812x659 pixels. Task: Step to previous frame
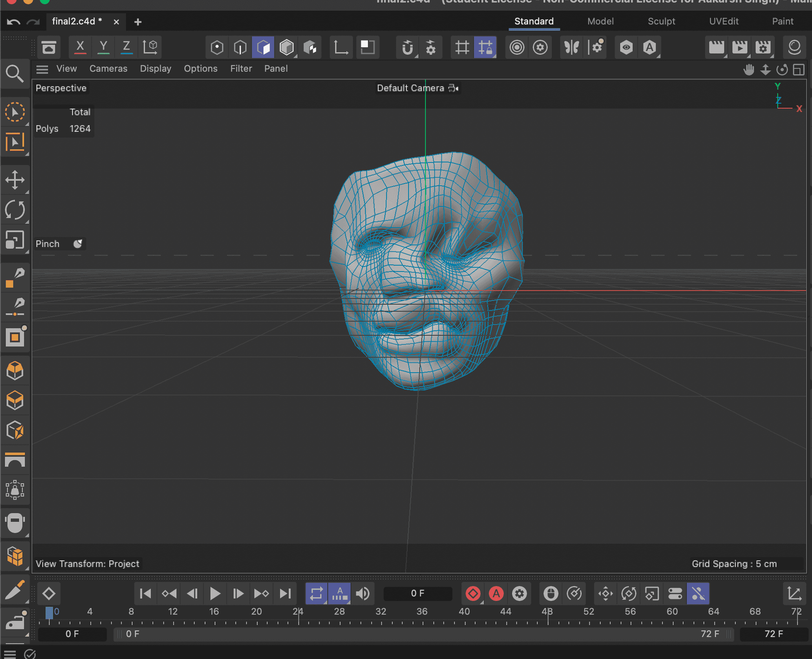pyautogui.click(x=192, y=593)
